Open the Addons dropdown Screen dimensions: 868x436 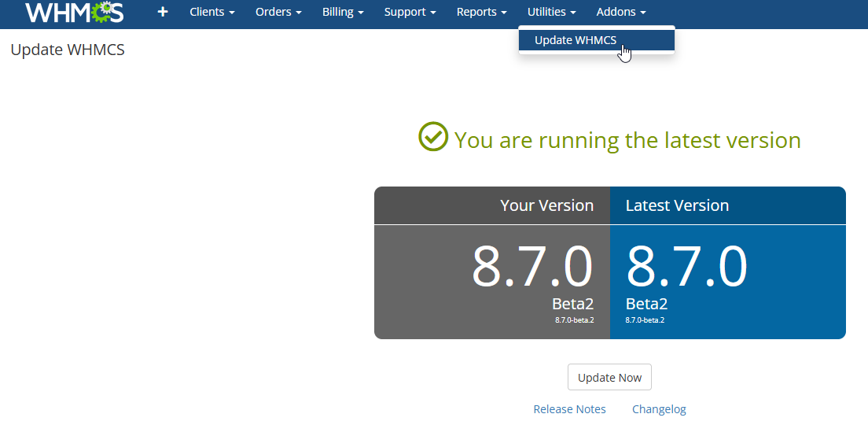621,12
